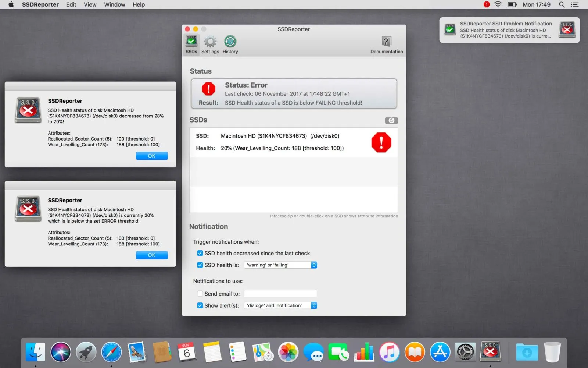
Task: Disable 'SSD health decreased since the last check'
Action: pyautogui.click(x=200, y=253)
